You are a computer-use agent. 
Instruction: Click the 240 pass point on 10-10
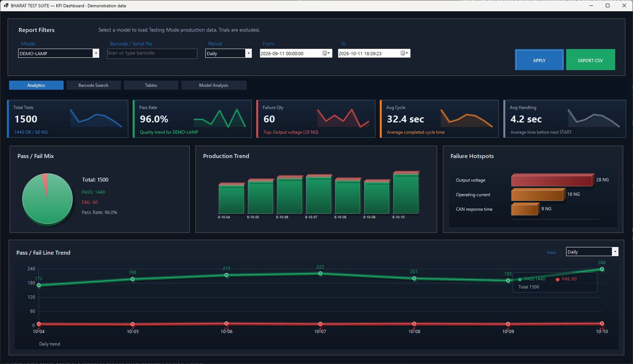coord(602,269)
